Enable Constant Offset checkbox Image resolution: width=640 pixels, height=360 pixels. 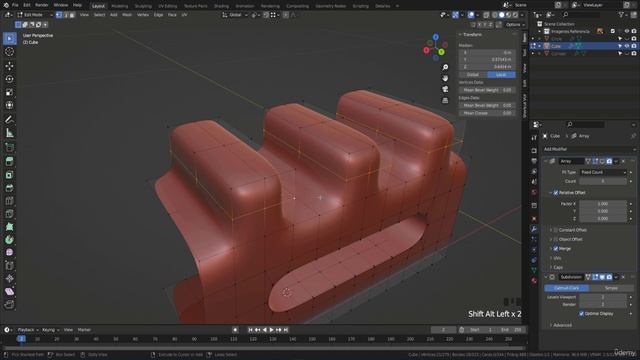point(556,230)
